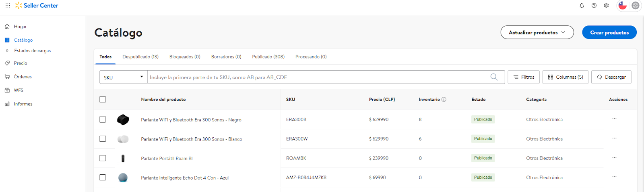Click the Precio (CLP) column header
This screenshot has height=192, width=644.
pos(382,100)
